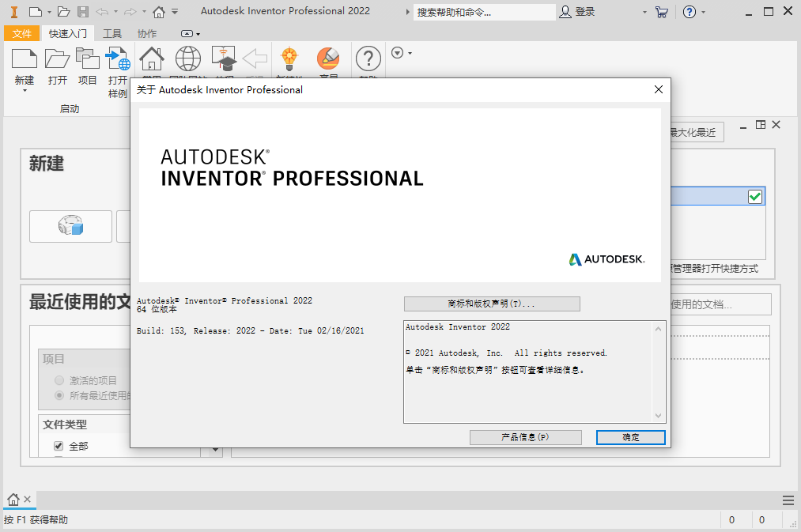The width and height of the screenshot is (801, 532).
Task: Click the 项目 (Projects) icon
Action: pos(87,58)
